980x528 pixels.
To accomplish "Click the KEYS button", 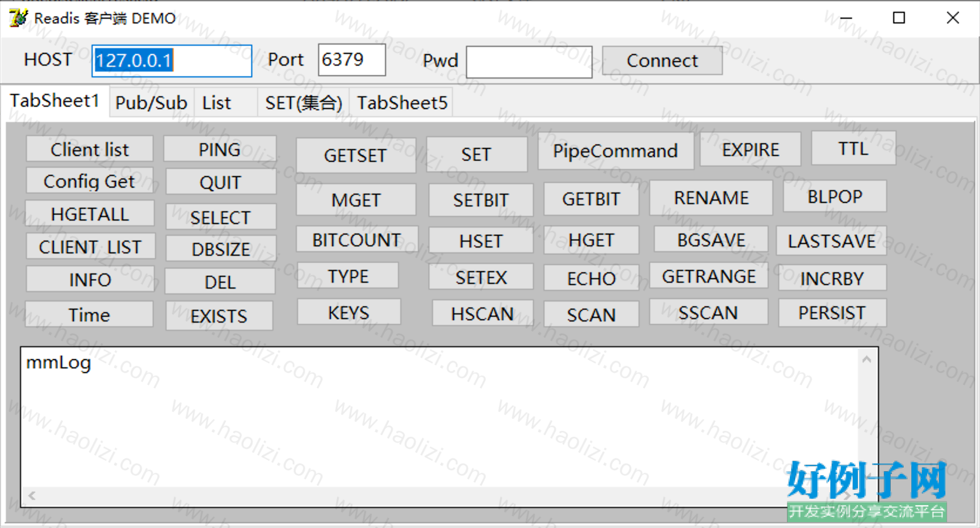I will [349, 312].
